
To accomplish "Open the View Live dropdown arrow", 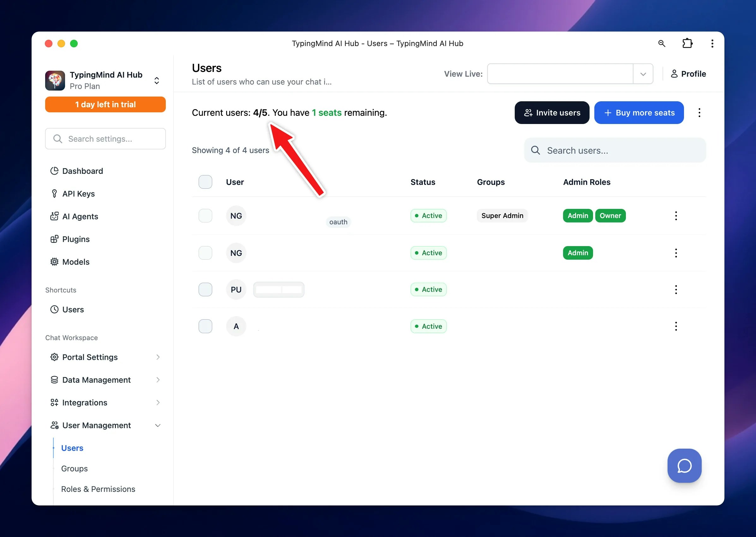I will tap(643, 74).
